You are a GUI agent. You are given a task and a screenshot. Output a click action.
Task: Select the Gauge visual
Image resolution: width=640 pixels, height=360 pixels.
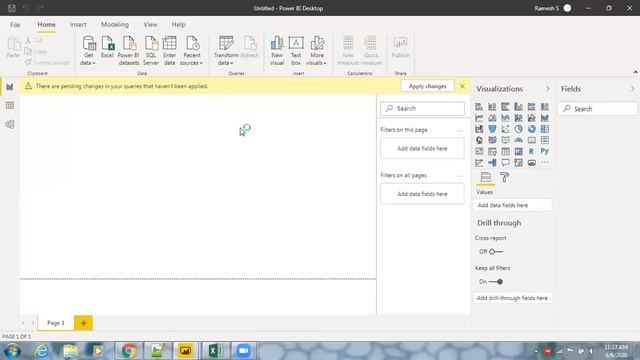point(518,140)
